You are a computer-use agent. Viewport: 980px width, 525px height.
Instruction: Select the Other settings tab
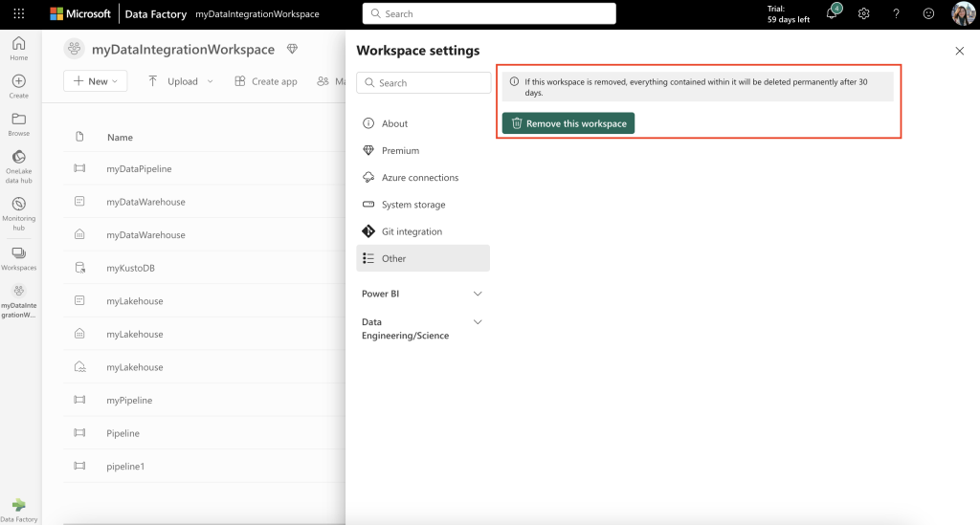point(423,258)
